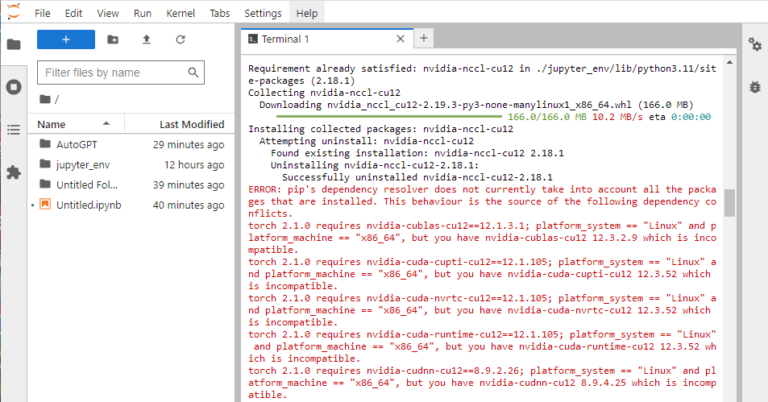Image resolution: width=768 pixels, height=402 pixels.
Task: Click the terminal vertical scrollbar
Action: tap(731, 204)
